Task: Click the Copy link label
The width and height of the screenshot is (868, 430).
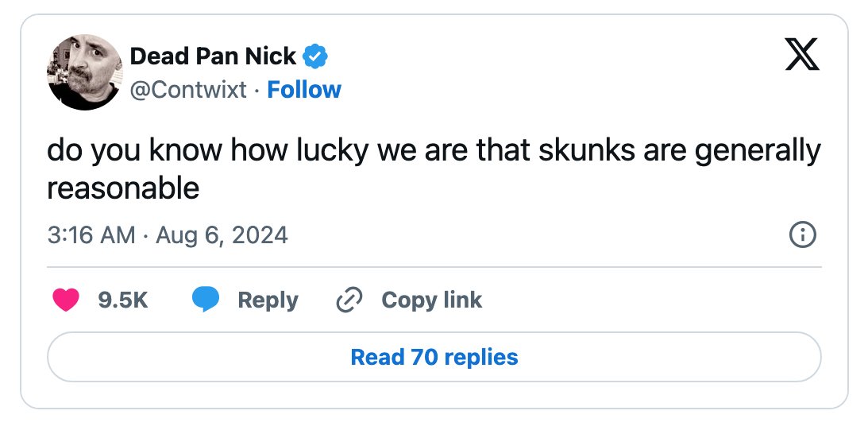Action: (432, 300)
